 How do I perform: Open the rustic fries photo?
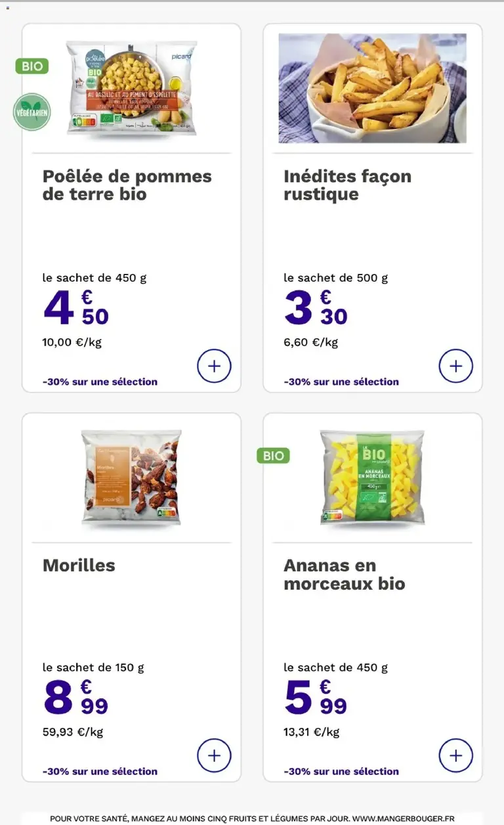click(372, 88)
